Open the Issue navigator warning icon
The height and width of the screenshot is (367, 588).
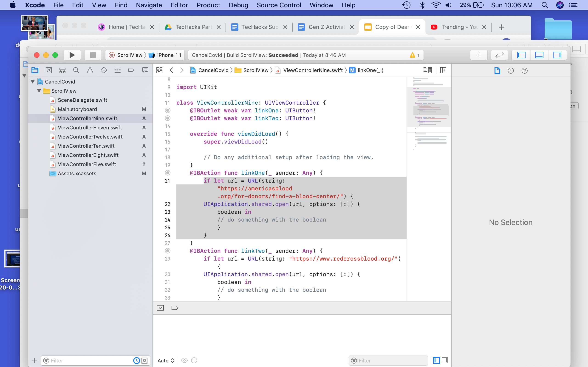pyautogui.click(x=90, y=70)
